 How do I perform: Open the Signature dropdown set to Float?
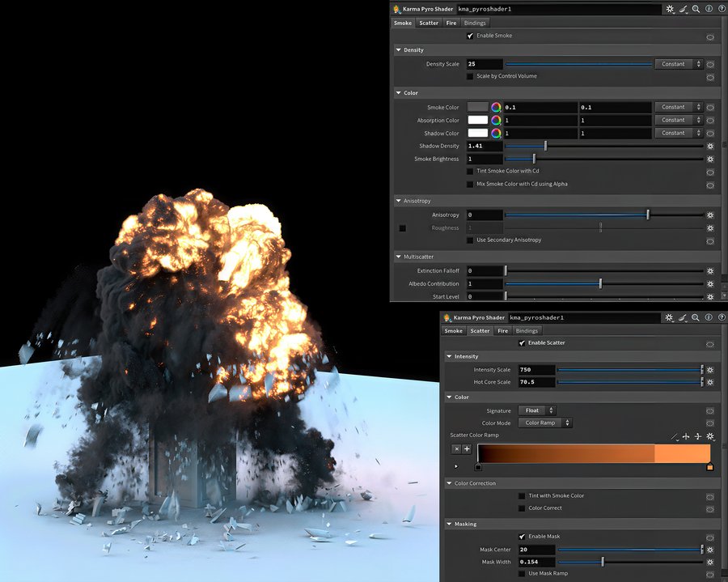(x=537, y=410)
